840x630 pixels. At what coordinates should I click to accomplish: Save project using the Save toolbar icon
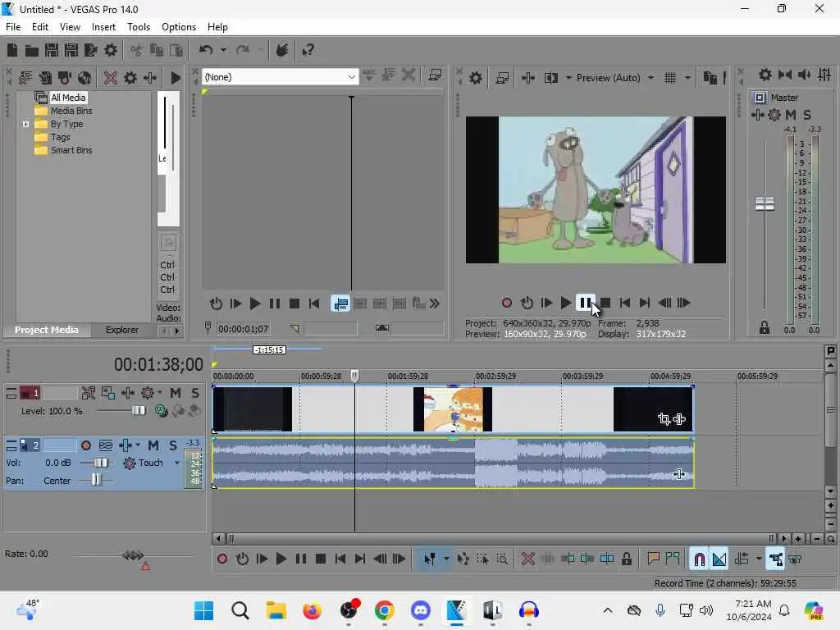(x=52, y=50)
